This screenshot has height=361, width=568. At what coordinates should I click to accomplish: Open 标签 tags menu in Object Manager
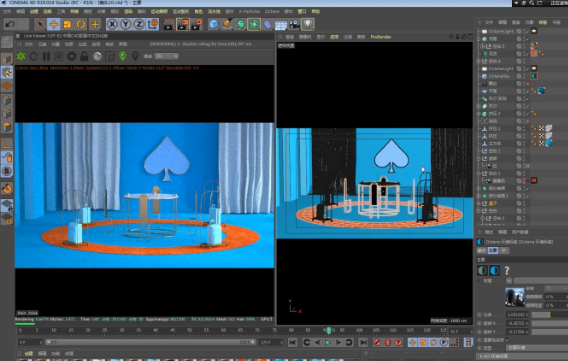(x=543, y=22)
